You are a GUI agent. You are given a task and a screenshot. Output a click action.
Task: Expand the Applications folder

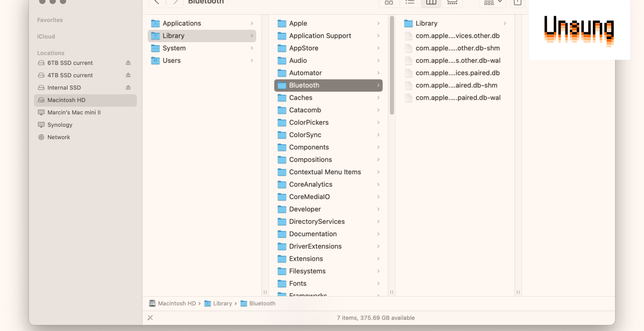(251, 23)
